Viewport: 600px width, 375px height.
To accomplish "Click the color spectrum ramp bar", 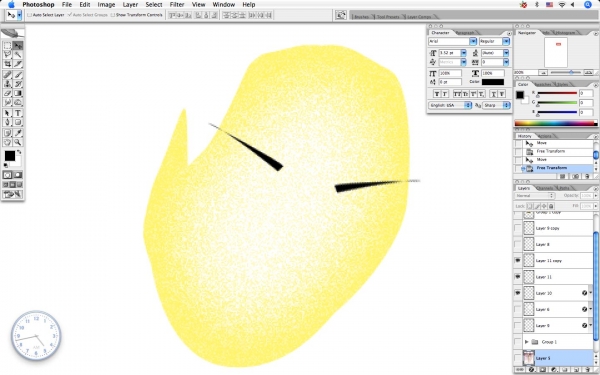I will tap(556, 123).
